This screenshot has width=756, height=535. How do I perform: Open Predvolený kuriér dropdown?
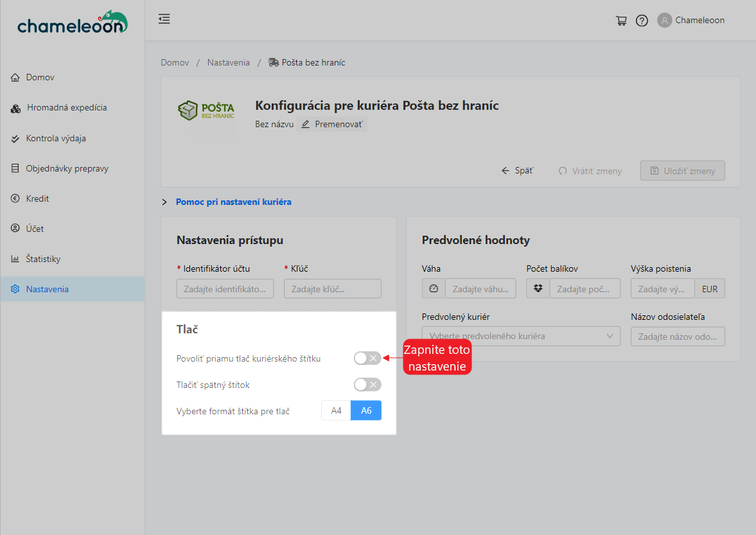click(521, 337)
